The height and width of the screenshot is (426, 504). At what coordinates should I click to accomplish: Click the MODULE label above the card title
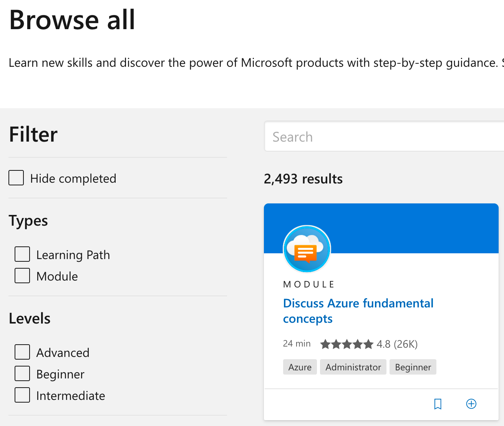click(308, 284)
